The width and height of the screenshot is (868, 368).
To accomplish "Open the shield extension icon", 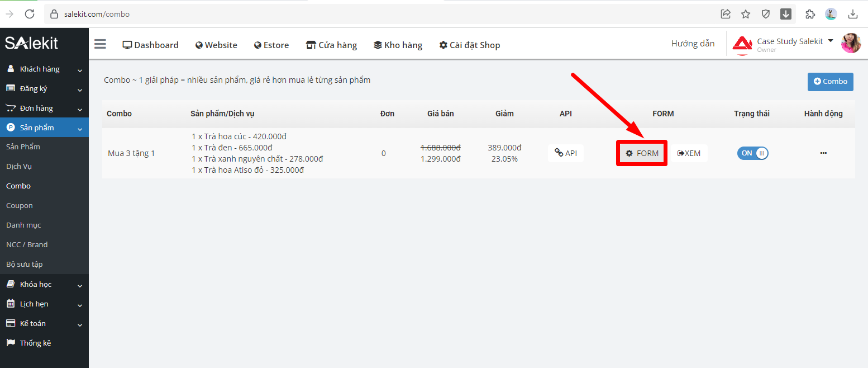I will [766, 14].
